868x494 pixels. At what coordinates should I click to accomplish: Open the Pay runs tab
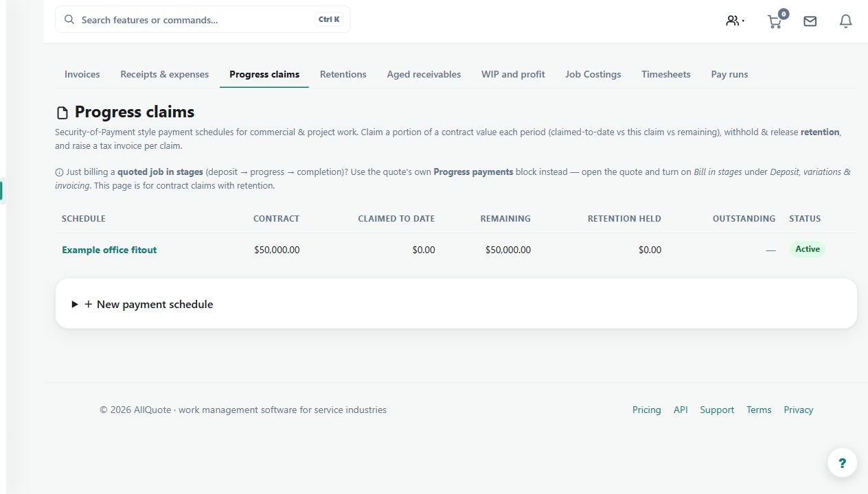point(729,74)
